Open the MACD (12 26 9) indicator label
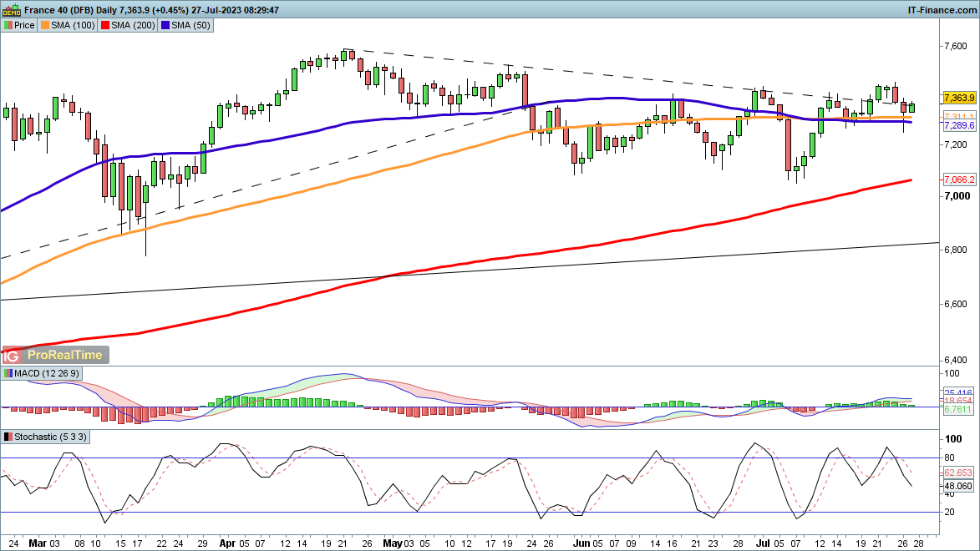 pos(47,373)
